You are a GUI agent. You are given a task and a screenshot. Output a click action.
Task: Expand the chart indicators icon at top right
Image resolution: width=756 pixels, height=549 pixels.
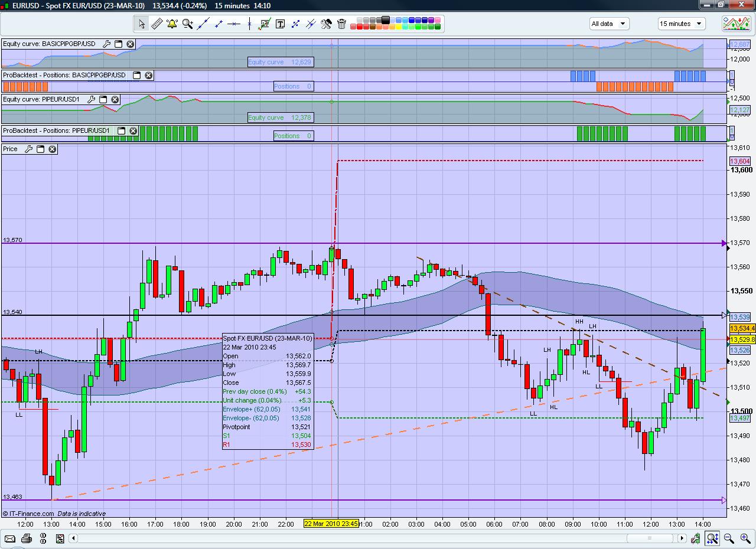tap(737, 24)
